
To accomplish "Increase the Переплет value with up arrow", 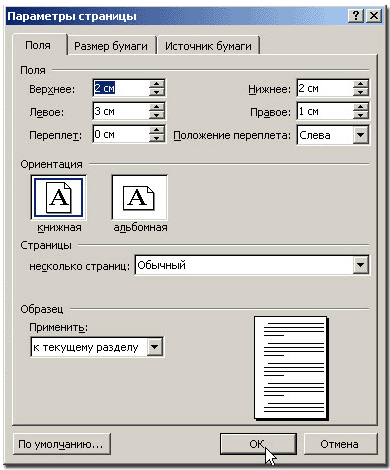I will coord(157,130).
